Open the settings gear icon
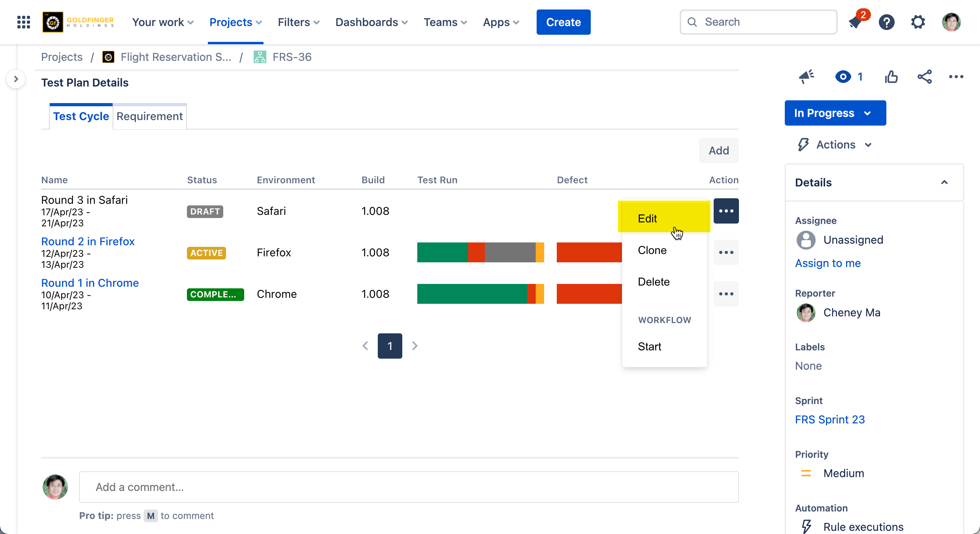The image size is (980, 534). point(918,22)
